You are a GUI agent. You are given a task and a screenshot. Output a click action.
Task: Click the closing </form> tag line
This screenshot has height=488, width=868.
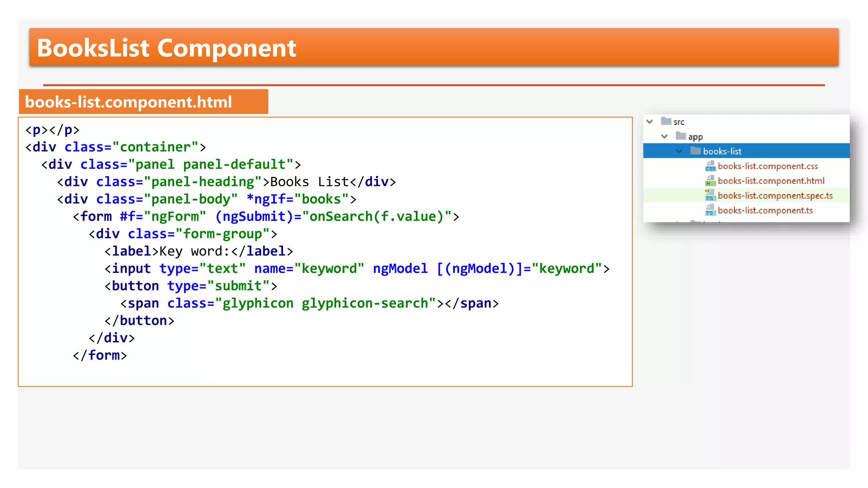click(100, 355)
